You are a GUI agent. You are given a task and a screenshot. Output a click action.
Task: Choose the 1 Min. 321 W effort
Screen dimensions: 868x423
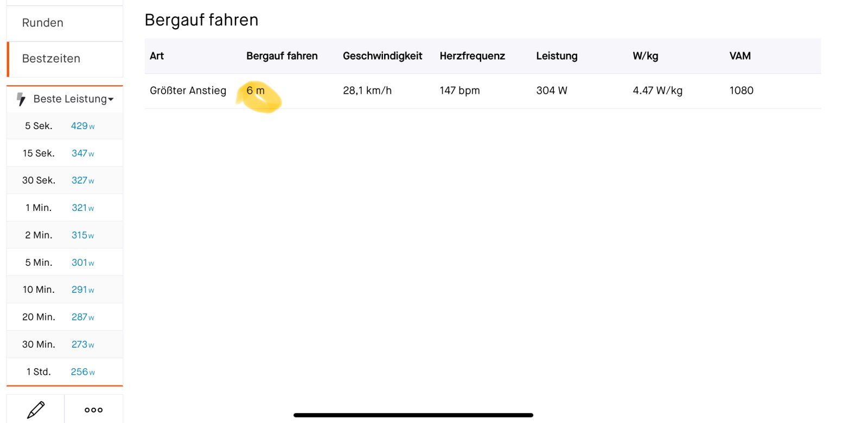point(65,208)
